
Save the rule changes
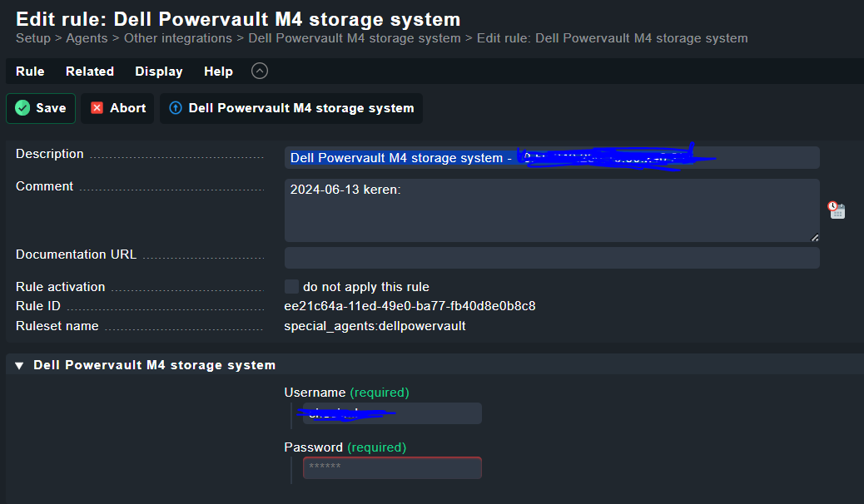(x=41, y=108)
